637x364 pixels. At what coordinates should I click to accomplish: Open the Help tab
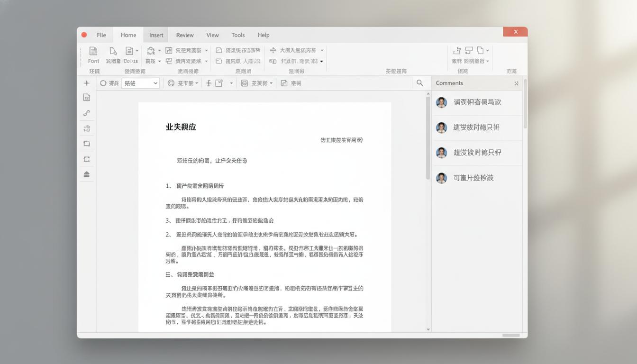coord(264,35)
